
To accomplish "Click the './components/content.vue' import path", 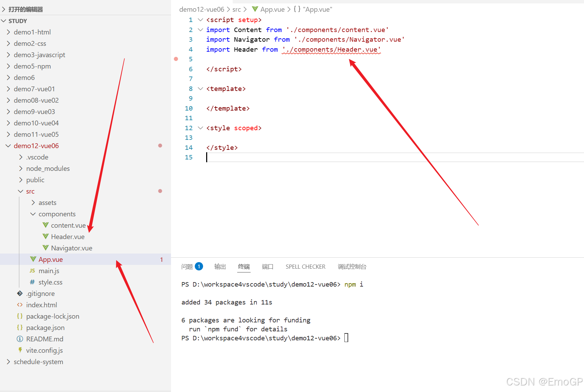I will point(338,30).
